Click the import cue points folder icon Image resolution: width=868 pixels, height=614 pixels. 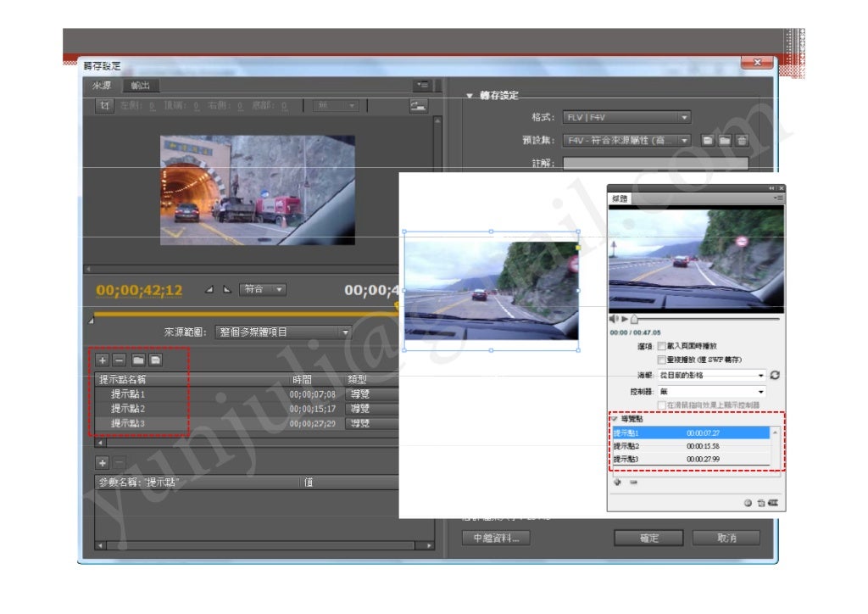pyautogui.click(x=138, y=360)
